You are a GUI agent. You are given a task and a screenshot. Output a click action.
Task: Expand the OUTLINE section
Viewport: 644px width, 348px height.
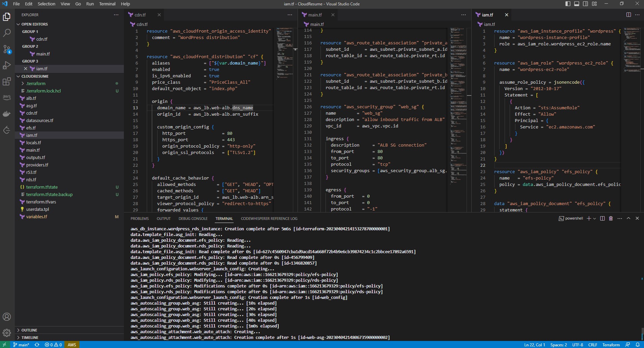pos(29,330)
